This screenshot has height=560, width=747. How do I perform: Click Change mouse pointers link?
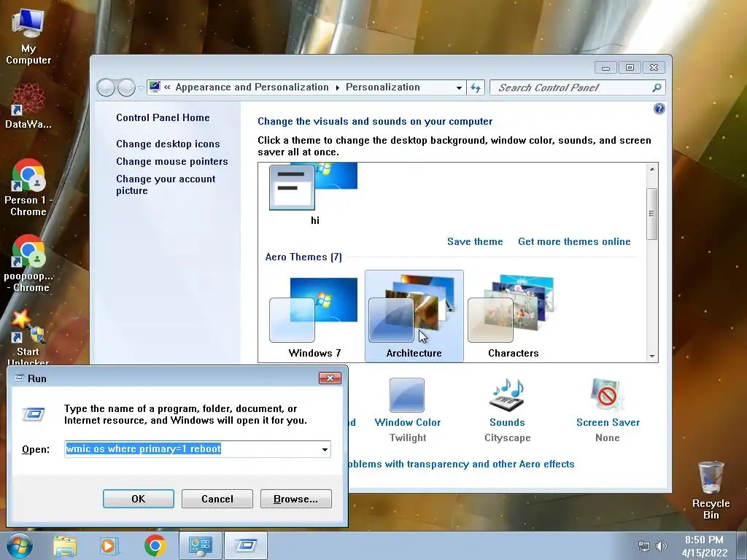point(172,161)
